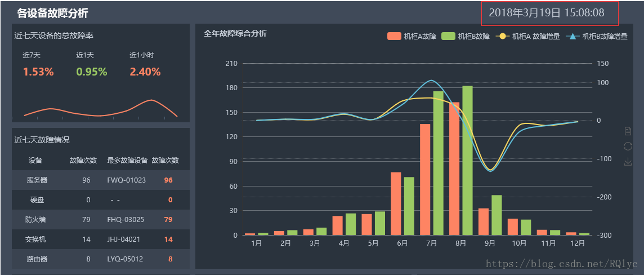Select the 硬盘 table row
Image resolution: width=644 pixels, height=275 pixels.
101,200
